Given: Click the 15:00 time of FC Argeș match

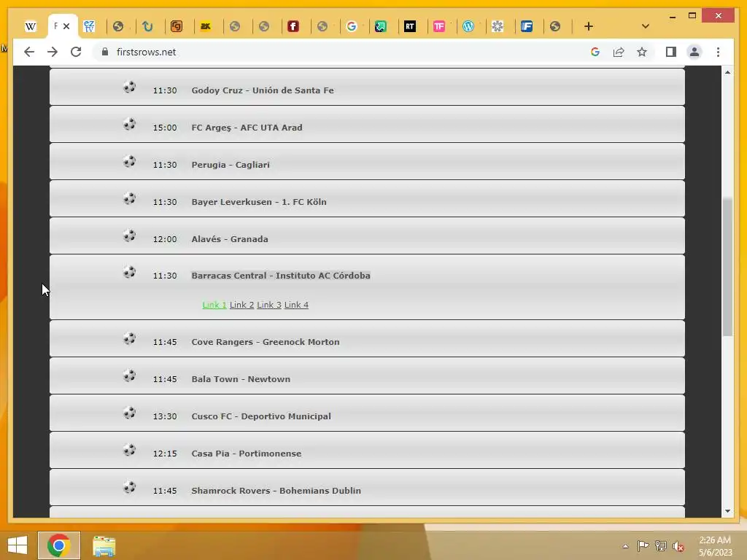Looking at the screenshot, I should pos(165,128).
